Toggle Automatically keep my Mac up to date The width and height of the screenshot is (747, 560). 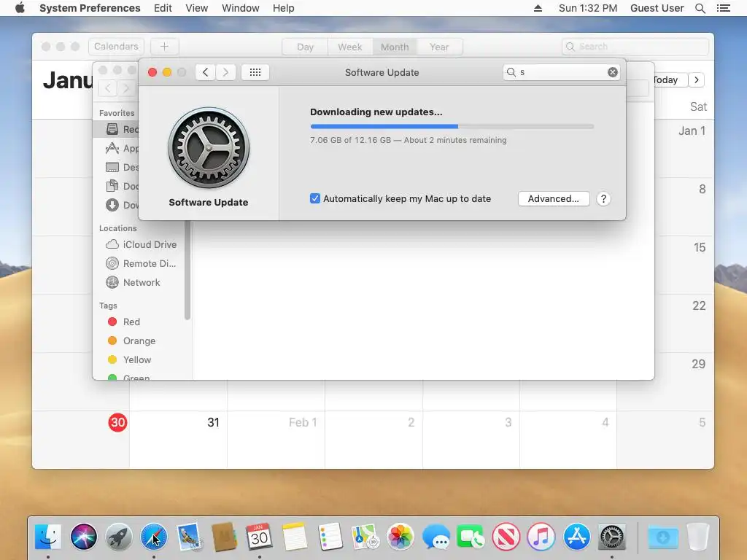pyautogui.click(x=315, y=198)
